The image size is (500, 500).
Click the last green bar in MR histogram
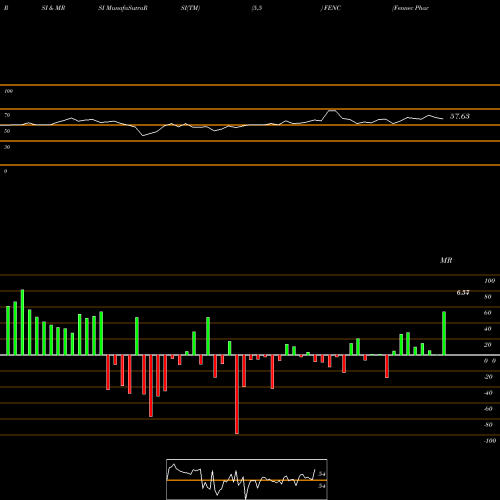coord(444,333)
